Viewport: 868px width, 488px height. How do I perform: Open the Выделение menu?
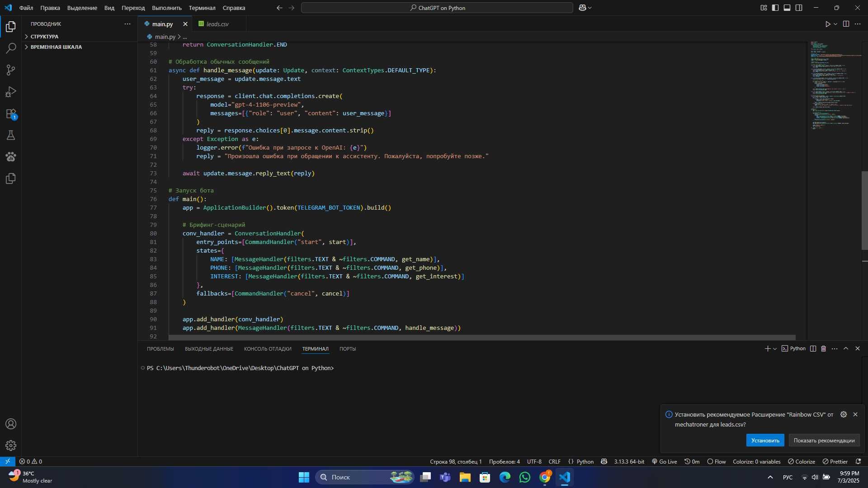tap(82, 8)
